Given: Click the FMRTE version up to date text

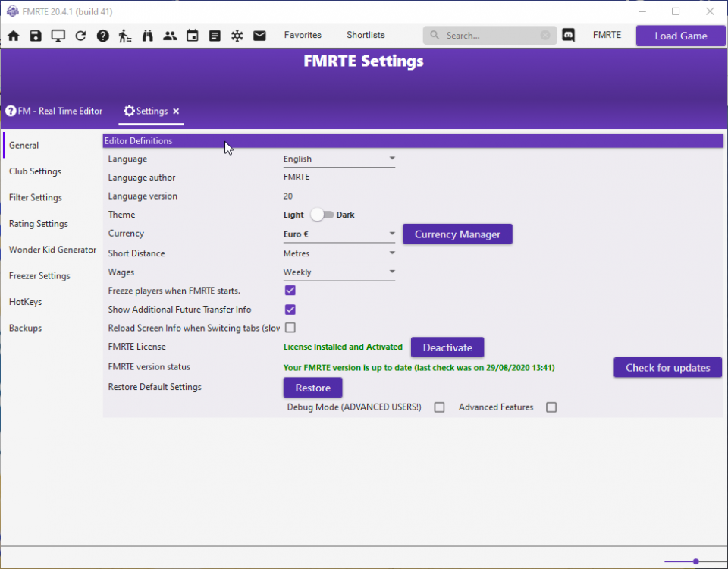Looking at the screenshot, I should [419, 368].
